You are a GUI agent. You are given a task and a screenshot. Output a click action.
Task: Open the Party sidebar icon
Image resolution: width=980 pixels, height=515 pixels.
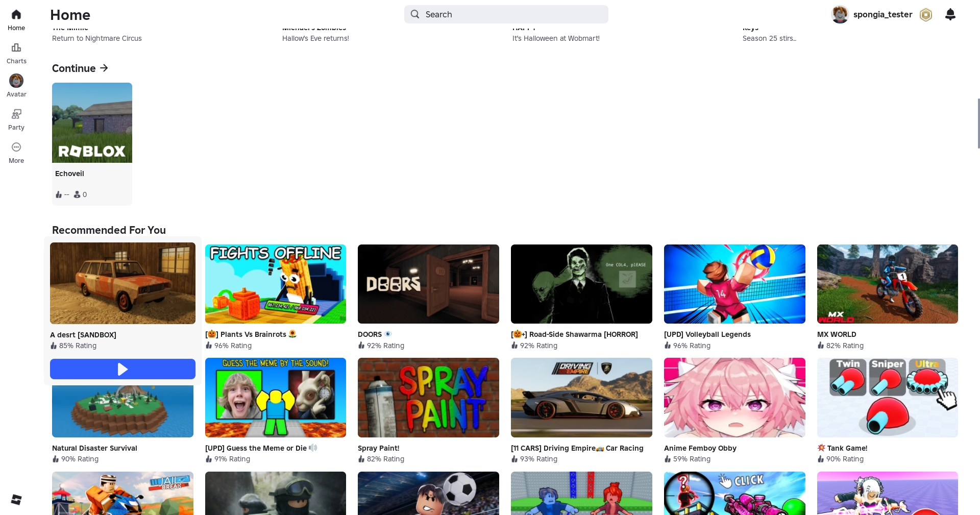pos(16,114)
